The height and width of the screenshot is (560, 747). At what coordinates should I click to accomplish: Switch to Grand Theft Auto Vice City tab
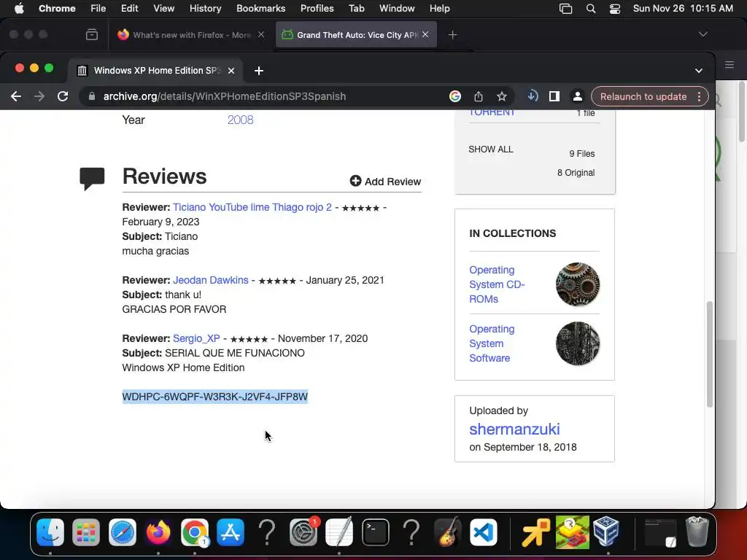point(356,35)
